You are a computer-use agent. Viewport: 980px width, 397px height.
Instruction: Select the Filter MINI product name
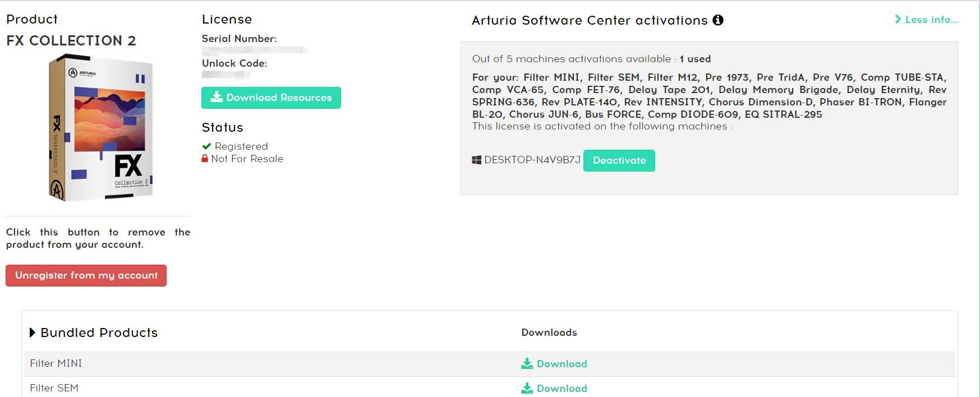click(56, 364)
